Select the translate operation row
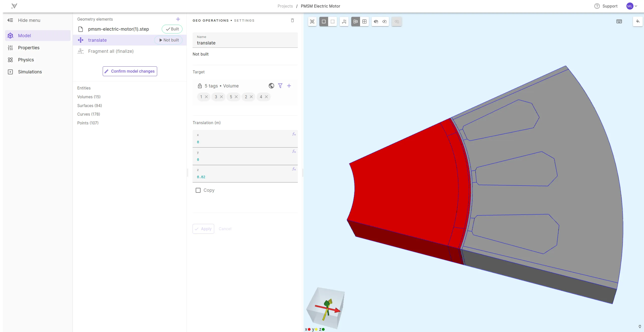 tap(130, 40)
